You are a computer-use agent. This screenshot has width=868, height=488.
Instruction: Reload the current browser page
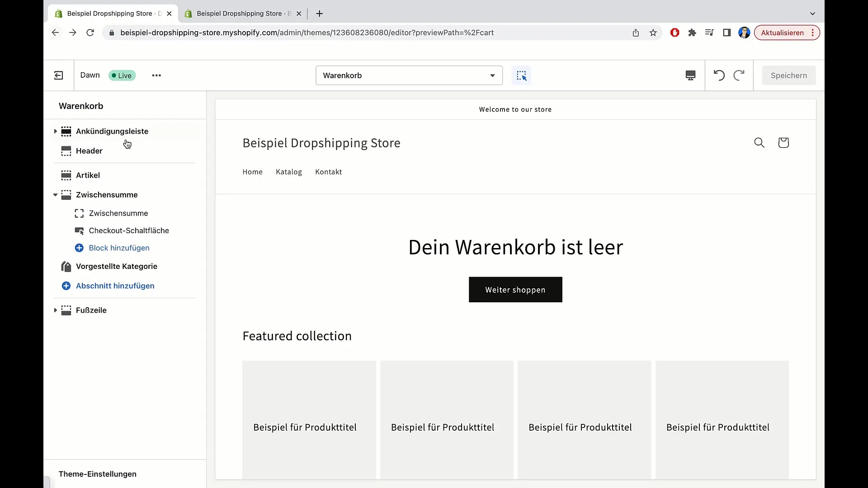pyautogui.click(x=90, y=33)
